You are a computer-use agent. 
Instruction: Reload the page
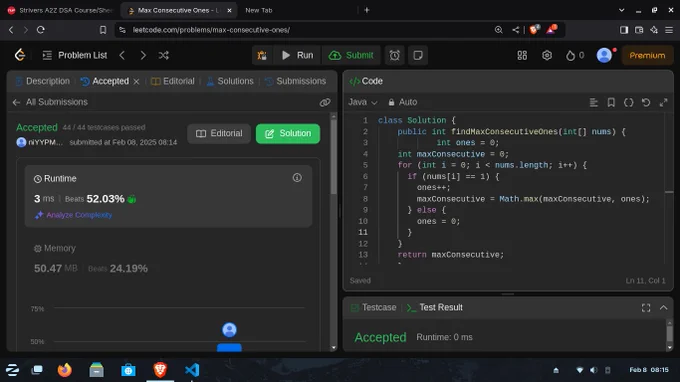(x=41, y=30)
